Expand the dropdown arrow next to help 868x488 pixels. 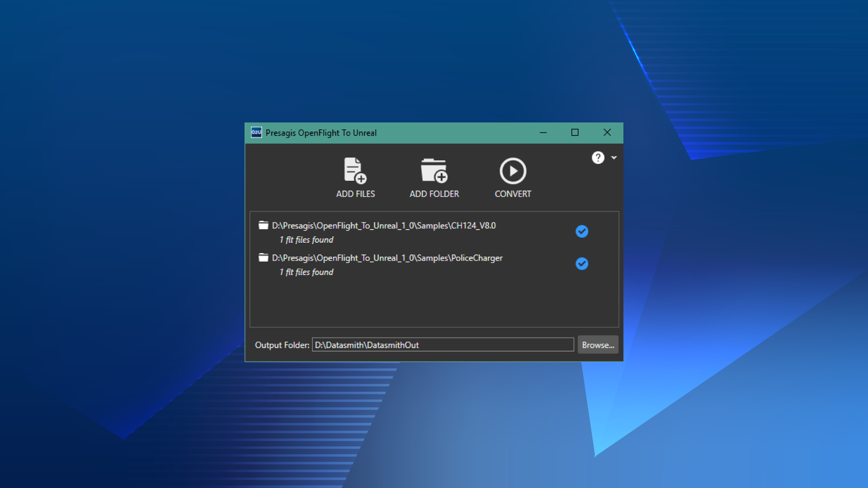pos(614,158)
